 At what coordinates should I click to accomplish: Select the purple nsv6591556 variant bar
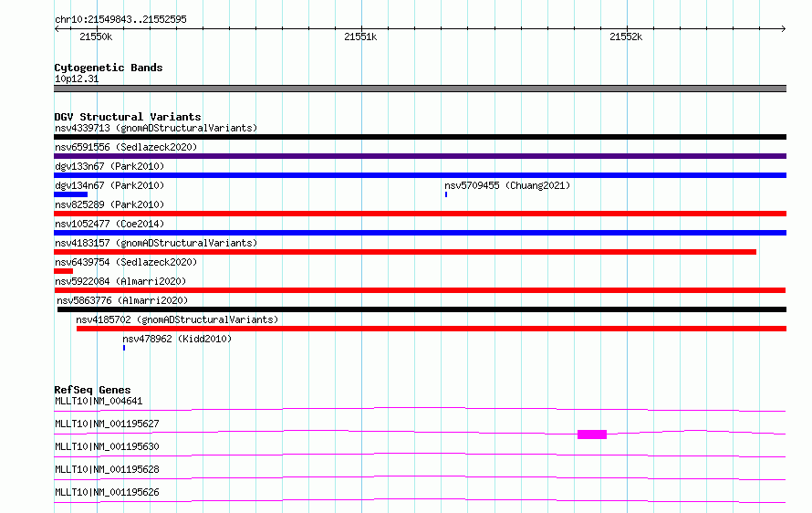pyautogui.click(x=420, y=156)
